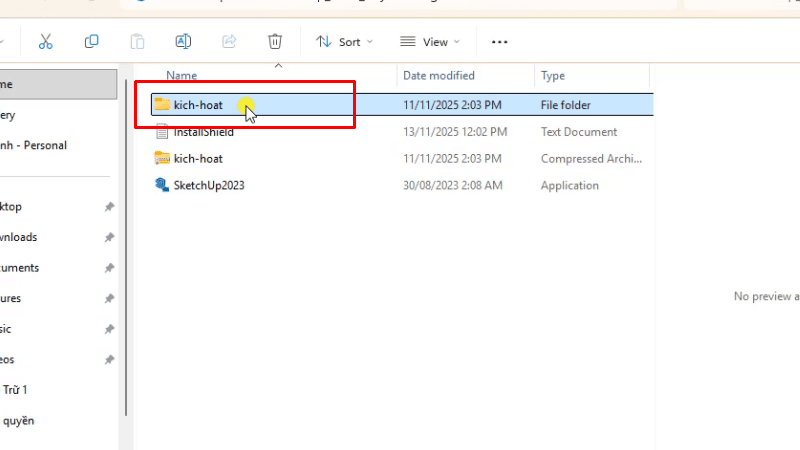Open the Sort dropdown menu

click(344, 42)
